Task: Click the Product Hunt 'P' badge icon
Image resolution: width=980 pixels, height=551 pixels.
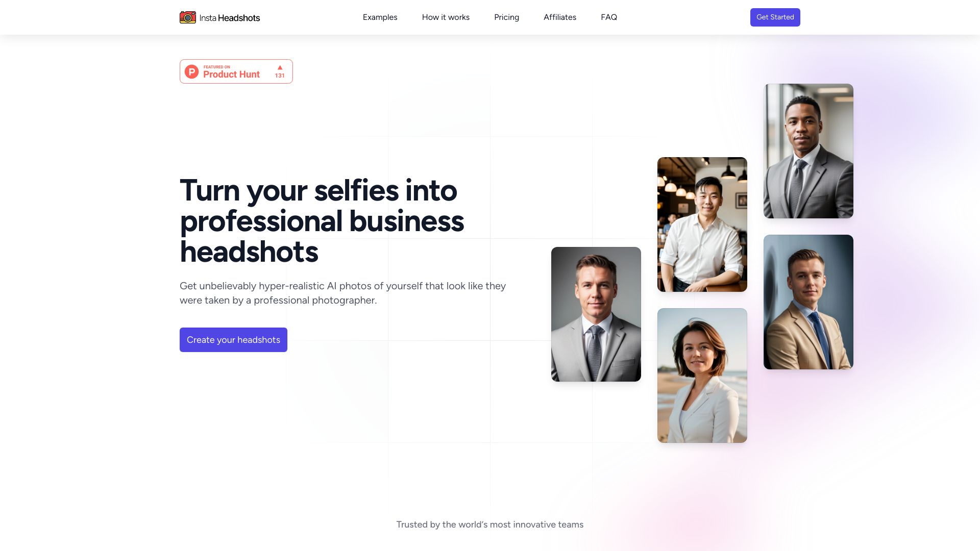Action: click(192, 70)
